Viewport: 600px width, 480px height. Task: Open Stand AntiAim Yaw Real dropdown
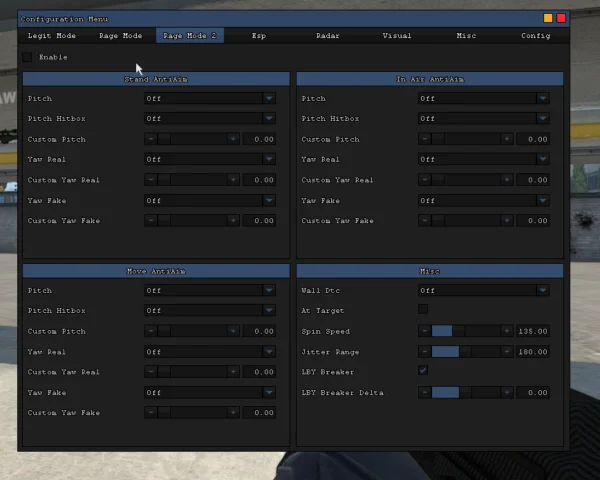point(210,159)
